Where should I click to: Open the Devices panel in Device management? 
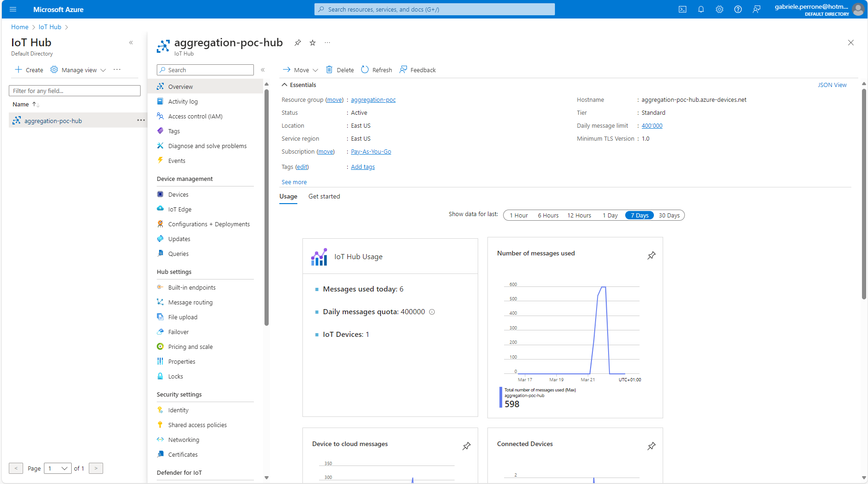tap(178, 194)
